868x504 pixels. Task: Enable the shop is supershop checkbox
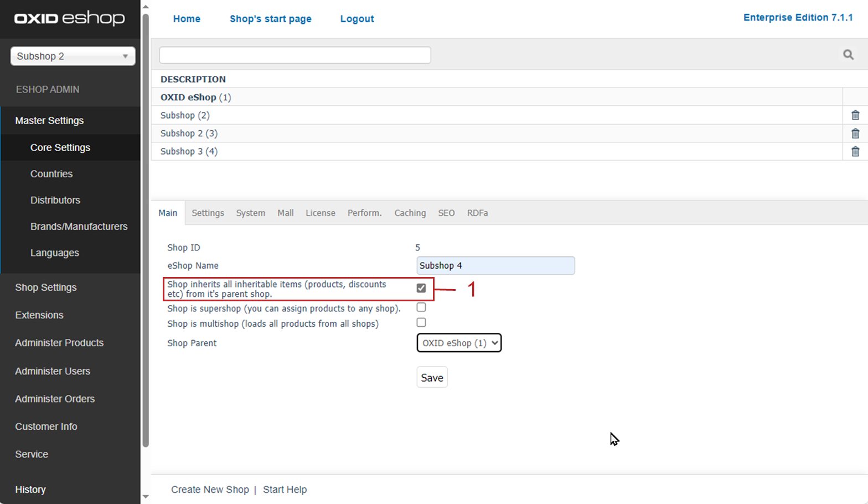[x=421, y=307]
